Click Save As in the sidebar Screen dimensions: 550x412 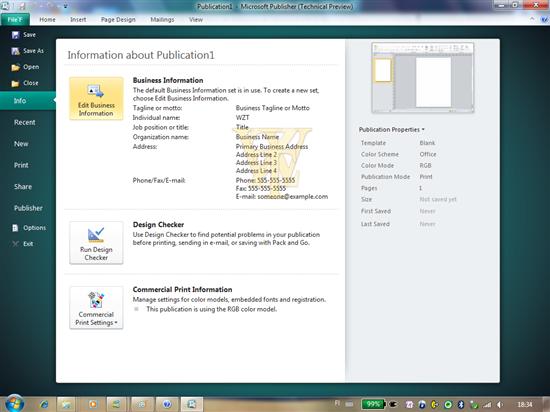point(28,51)
